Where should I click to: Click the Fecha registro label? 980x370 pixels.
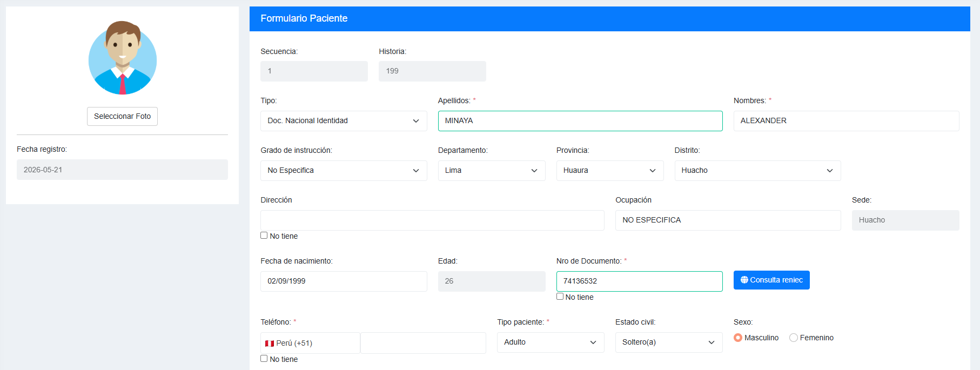click(x=42, y=149)
